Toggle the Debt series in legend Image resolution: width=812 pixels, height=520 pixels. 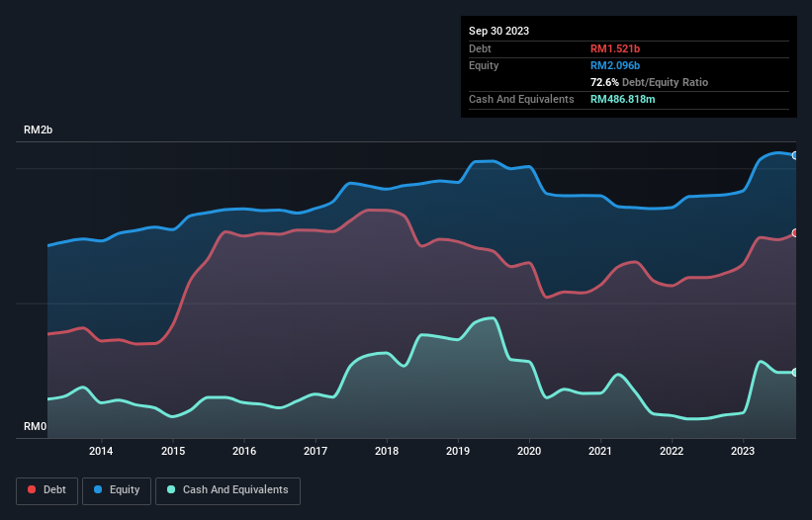(x=45, y=489)
